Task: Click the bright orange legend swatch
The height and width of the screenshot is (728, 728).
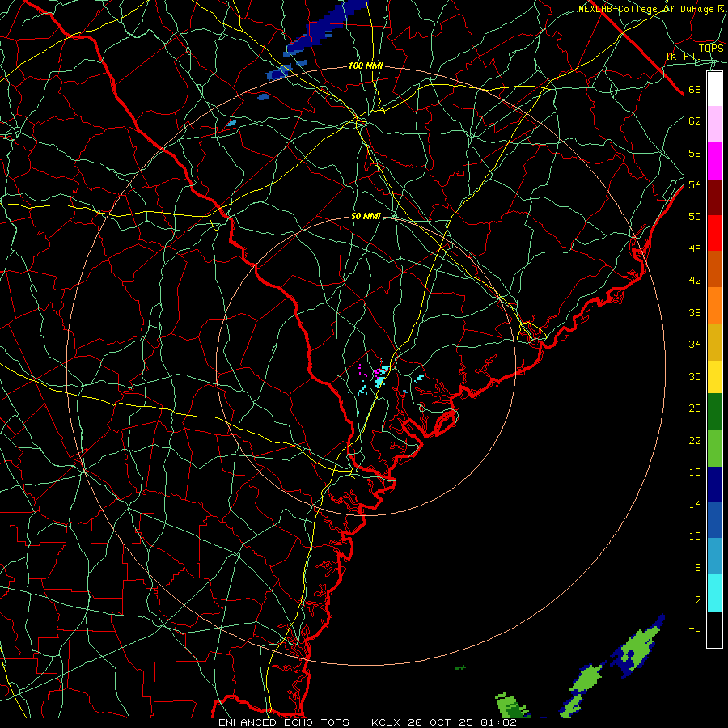Action: [714, 306]
